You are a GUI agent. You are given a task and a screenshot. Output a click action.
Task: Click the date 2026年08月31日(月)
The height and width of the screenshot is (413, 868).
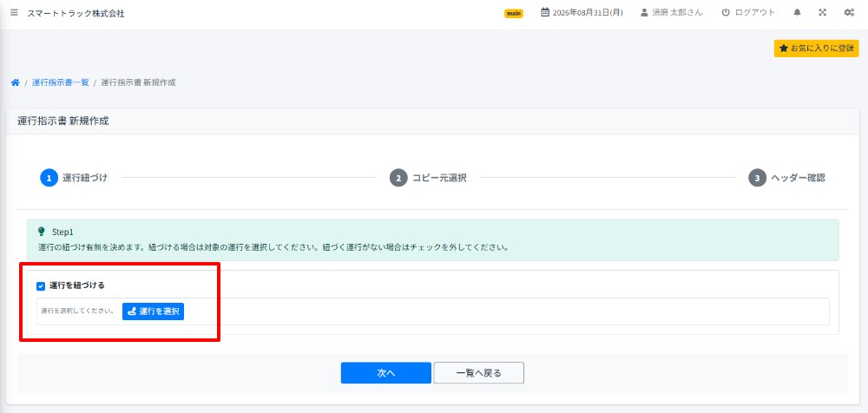[588, 13]
